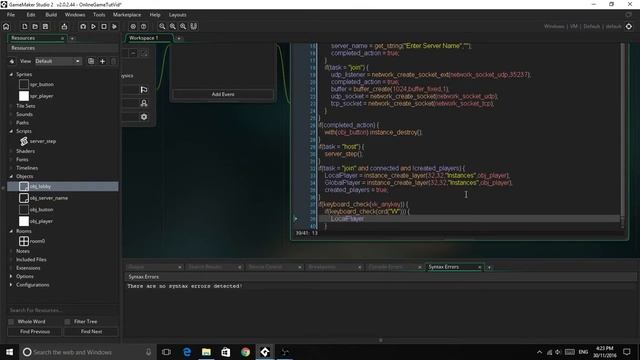640x360 pixels.
Task: Collapse the Rooms folder
Action: (x=11, y=231)
